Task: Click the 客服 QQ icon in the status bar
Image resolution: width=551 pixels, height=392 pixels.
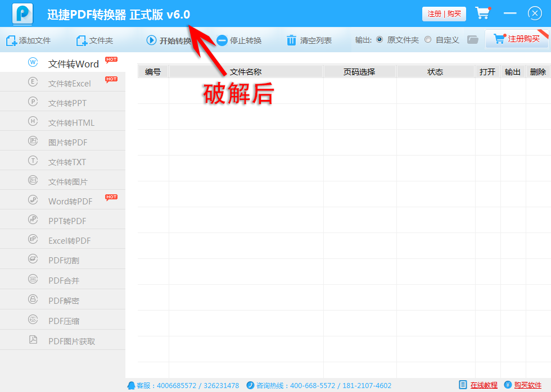Action: (x=132, y=385)
